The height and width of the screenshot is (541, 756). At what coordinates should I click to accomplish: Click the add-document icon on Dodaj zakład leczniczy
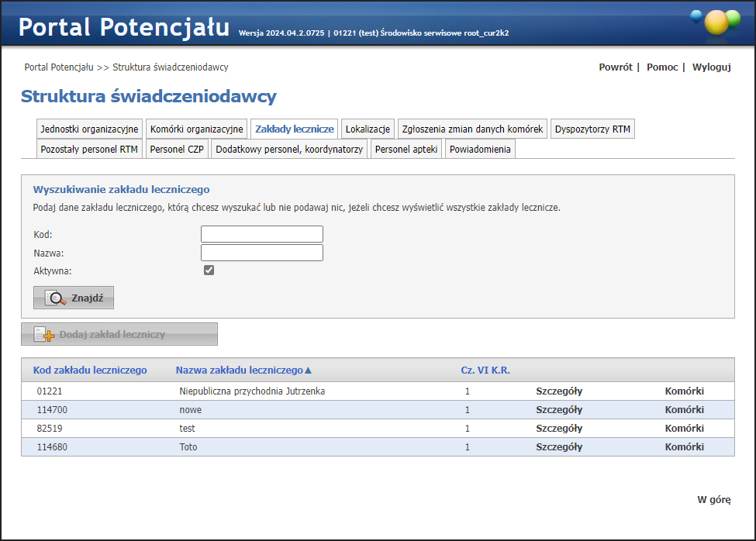[x=44, y=335]
